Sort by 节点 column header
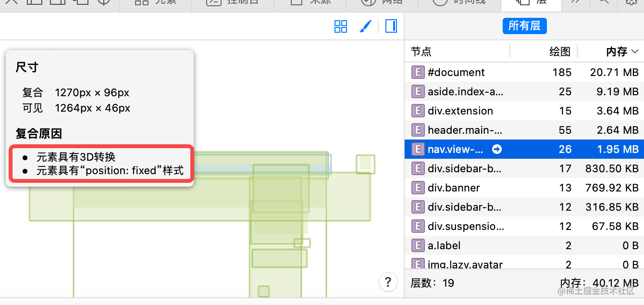 (x=421, y=51)
